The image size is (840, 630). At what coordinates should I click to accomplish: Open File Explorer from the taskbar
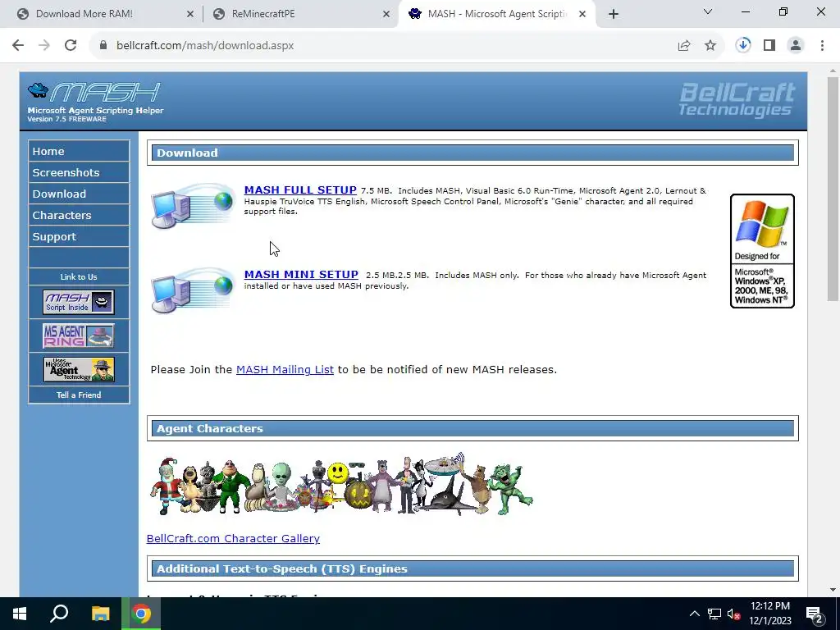click(x=100, y=614)
